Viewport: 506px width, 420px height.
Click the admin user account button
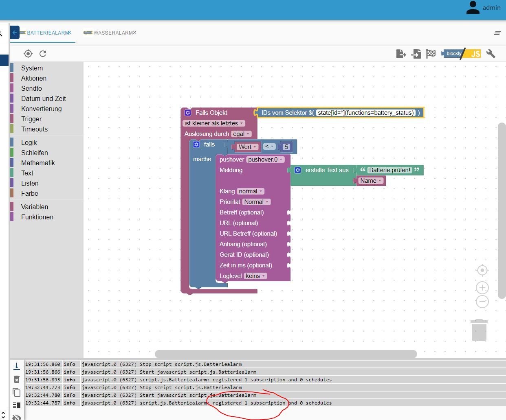pyautogui.click(x=484, y=8)
